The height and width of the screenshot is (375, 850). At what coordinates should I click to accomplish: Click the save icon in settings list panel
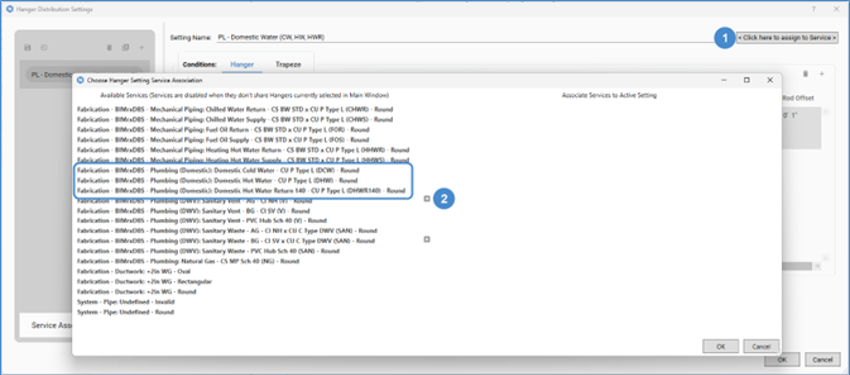coord(27,48)
